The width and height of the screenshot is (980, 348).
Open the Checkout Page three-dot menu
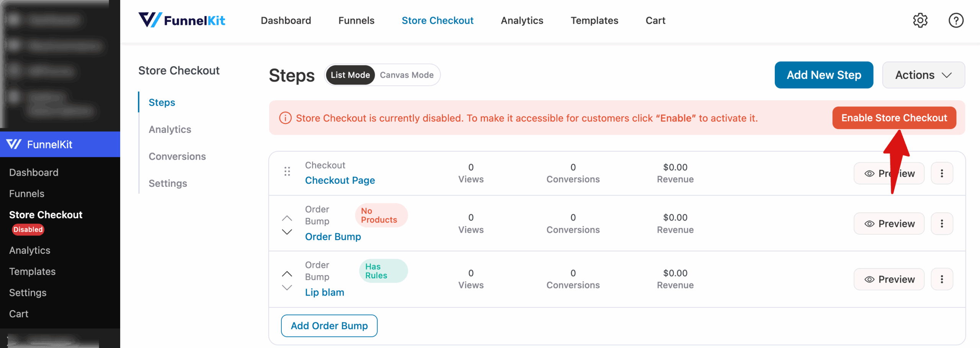pyautogui.click(x=942, y=173)
